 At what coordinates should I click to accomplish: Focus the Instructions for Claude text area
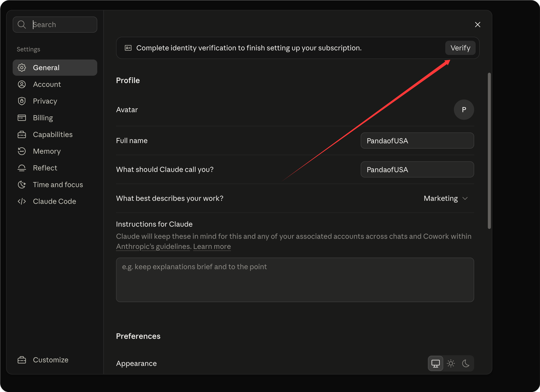[x=295, y=280]
